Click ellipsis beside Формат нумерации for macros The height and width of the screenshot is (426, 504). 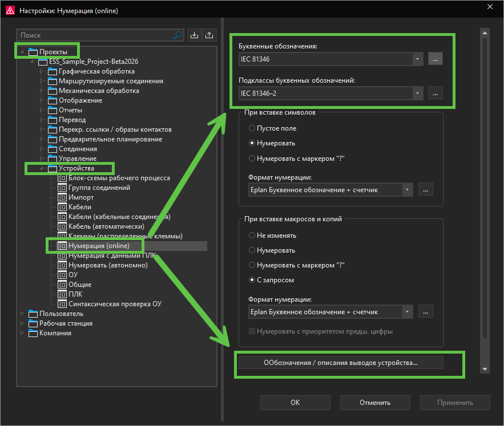tap(426, 312)
